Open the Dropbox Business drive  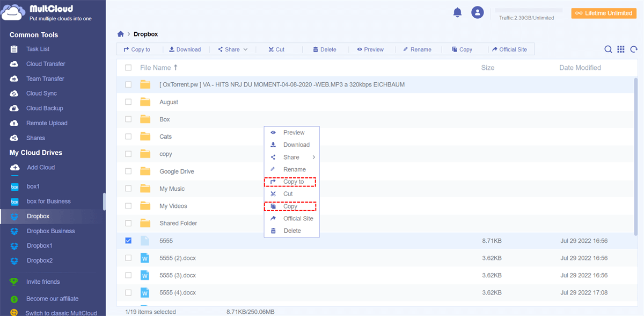click(50, 231)
